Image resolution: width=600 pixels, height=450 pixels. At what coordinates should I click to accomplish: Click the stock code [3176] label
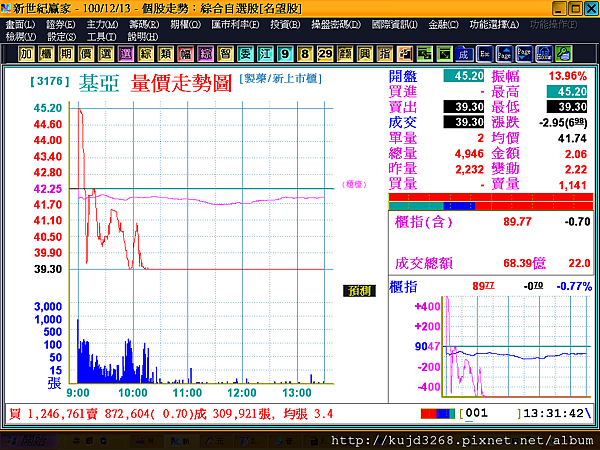pos(50,81)
